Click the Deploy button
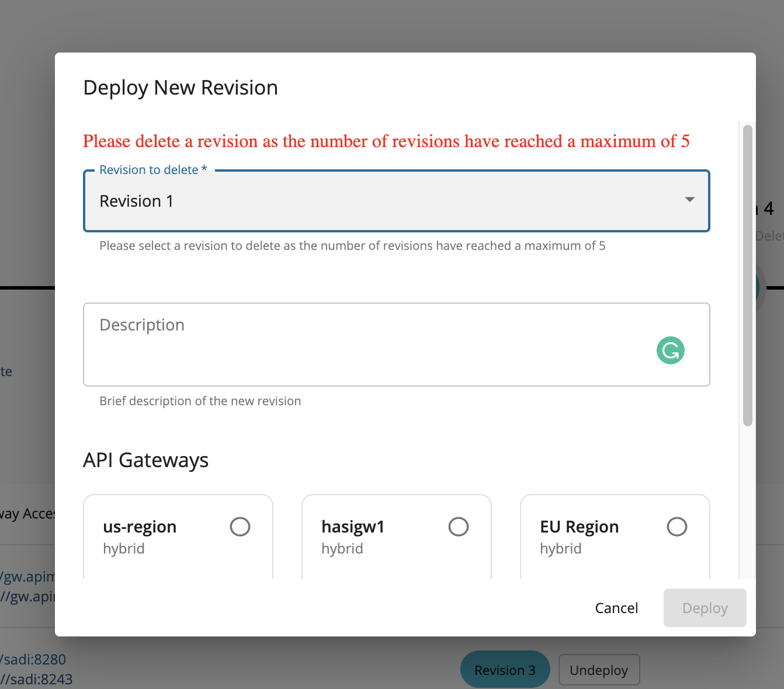The height and width of the screenshot is (689, 784). (705, 608)
